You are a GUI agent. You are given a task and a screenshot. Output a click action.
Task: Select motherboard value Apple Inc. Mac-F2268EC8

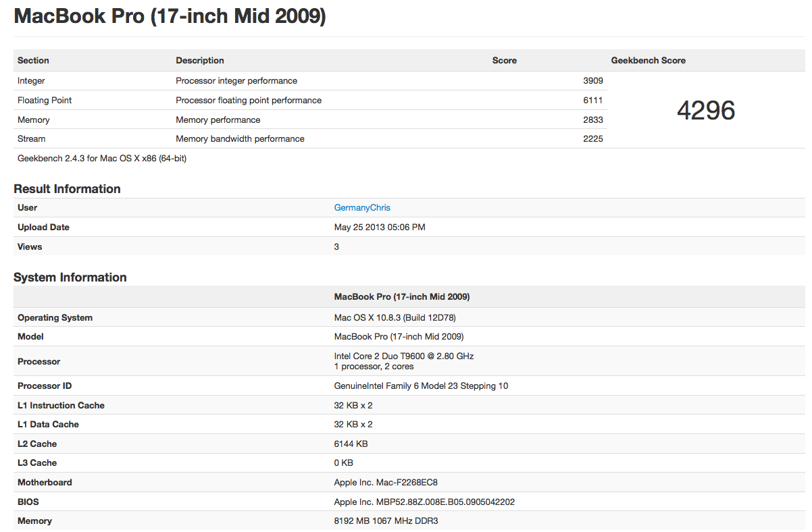[x=386, y=483]
